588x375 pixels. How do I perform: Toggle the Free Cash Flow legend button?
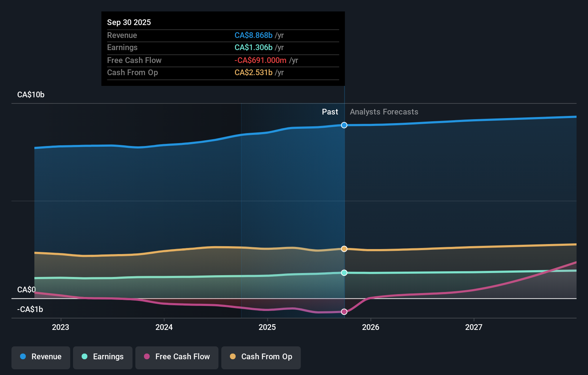177,357
